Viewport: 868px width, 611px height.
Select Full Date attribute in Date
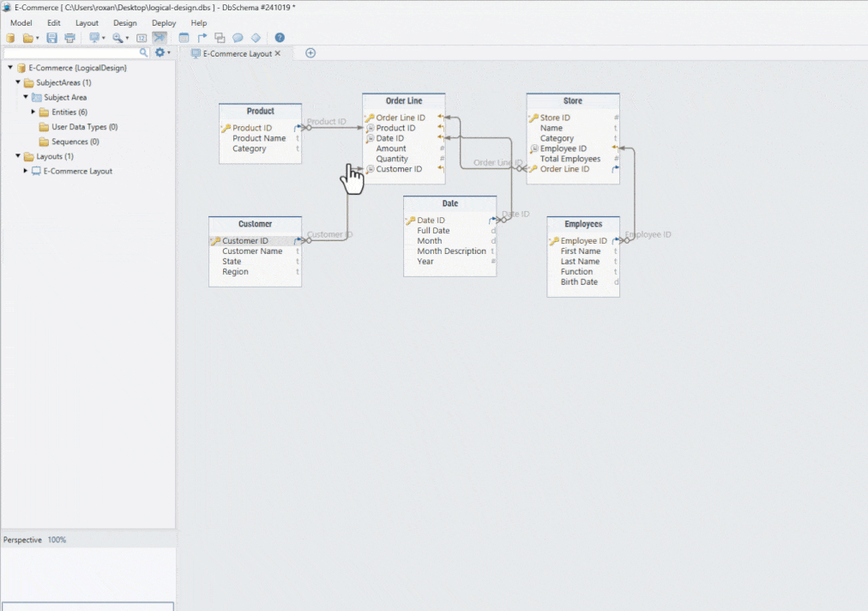[x=433, y=231]
